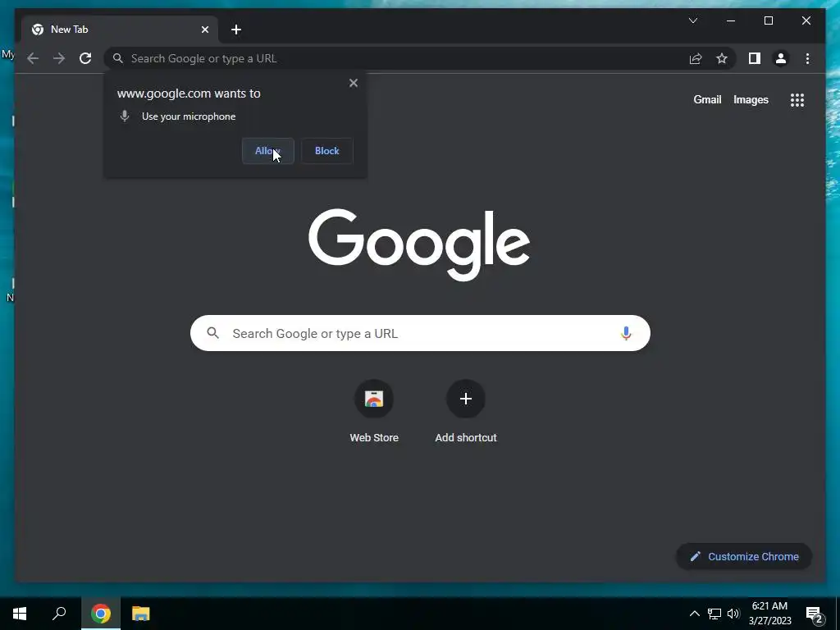Click the magnifier icon in Google search box
Viewport: 840px width, 630px height.
pyautogui.click(x=212, y=333)
